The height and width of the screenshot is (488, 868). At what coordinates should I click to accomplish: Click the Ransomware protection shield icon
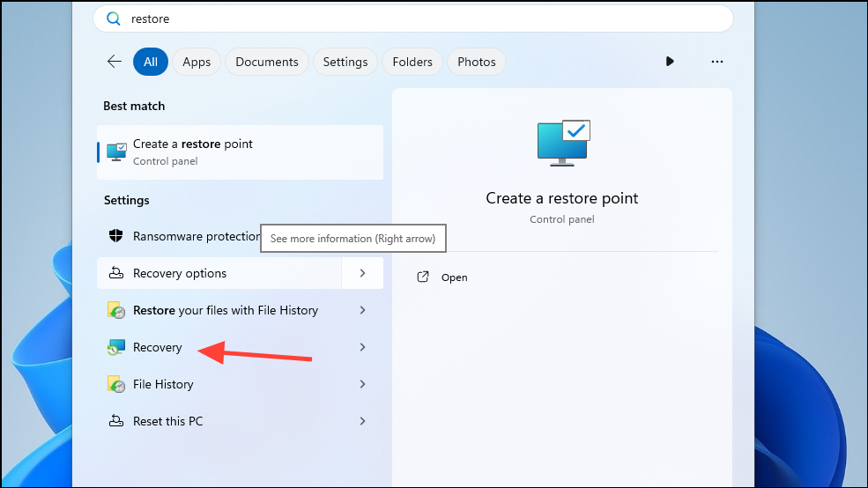click(115, 236)
